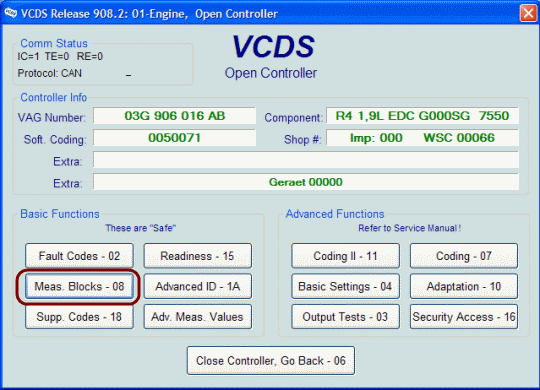
Task: Open Fault Codes - 02
Action: (79, 256)
